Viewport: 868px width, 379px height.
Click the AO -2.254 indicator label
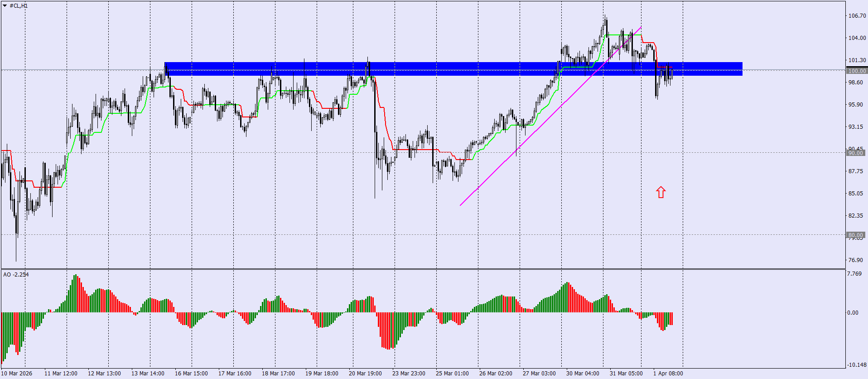(16, 274)
